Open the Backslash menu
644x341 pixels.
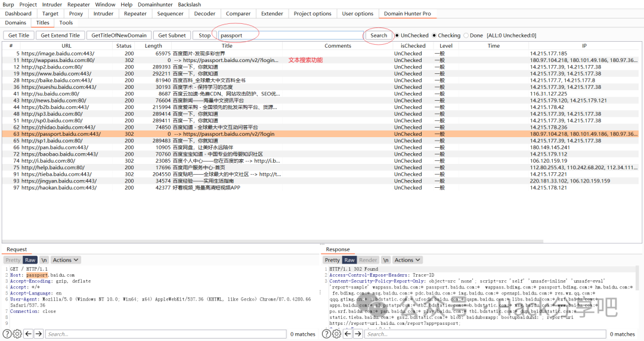coord(190,5)
